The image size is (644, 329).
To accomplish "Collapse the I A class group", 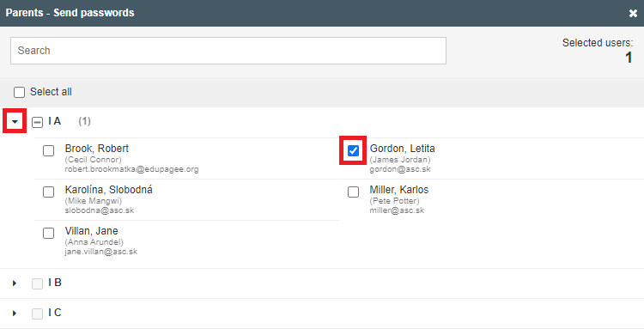I will (15, 121).
